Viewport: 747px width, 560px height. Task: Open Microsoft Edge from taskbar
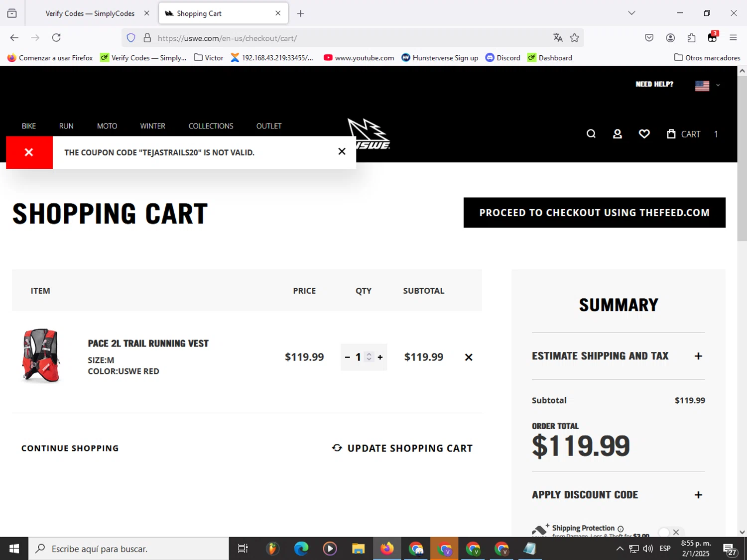pos(301,549)
